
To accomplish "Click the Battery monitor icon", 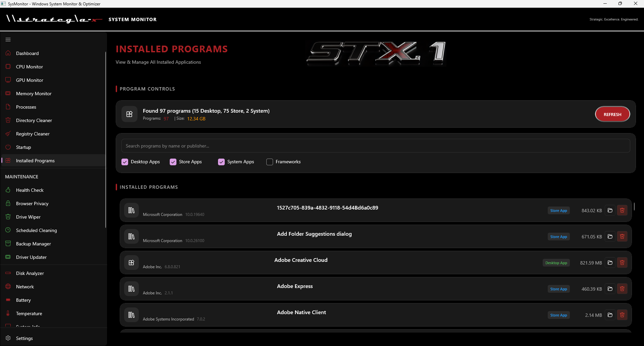I will (8, 300).
